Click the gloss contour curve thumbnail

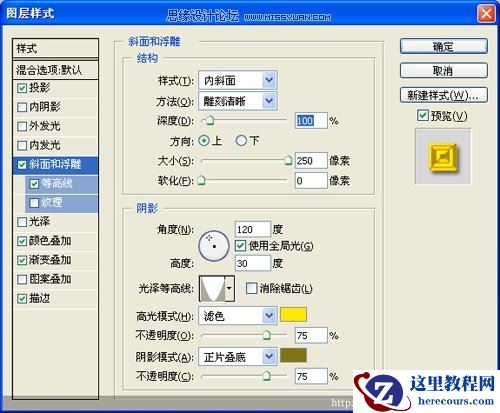point(213,288)
